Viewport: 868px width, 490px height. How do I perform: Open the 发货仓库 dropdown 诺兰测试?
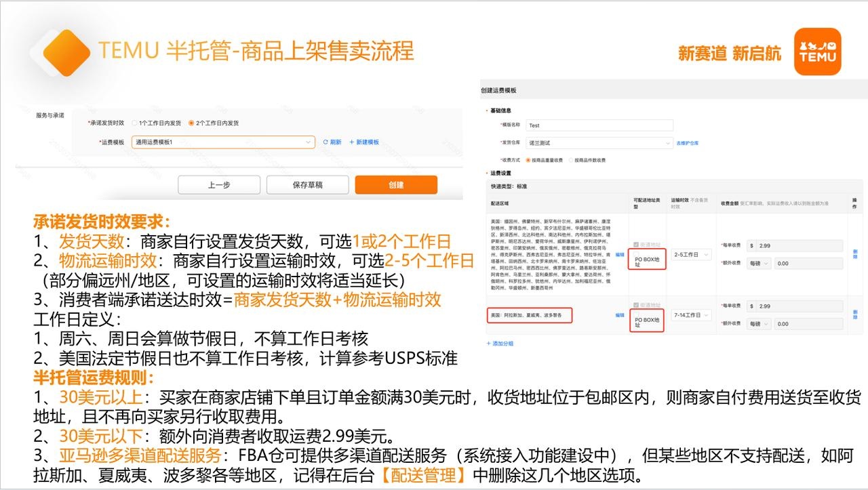click(599, 143)
